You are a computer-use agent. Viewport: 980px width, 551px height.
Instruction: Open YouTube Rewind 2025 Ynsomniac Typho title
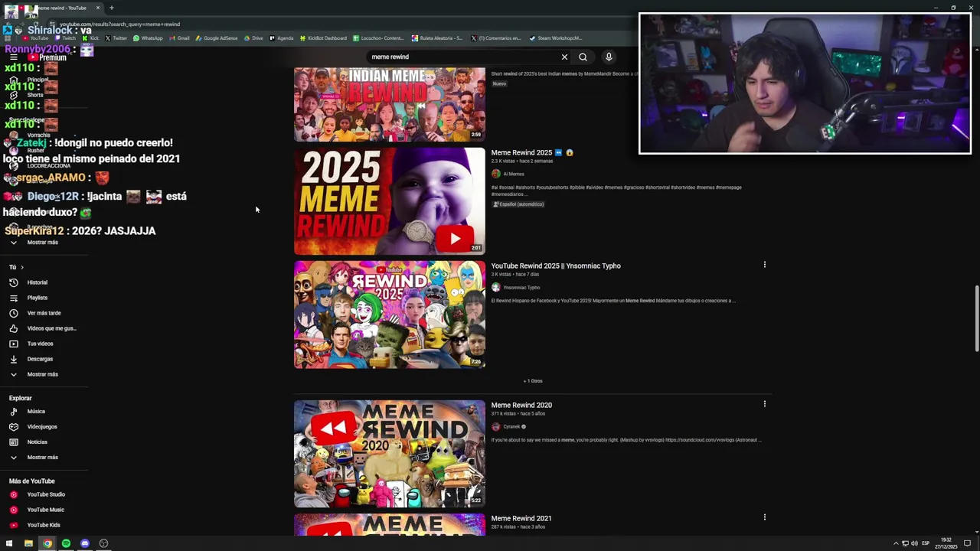tap(556, 266)
